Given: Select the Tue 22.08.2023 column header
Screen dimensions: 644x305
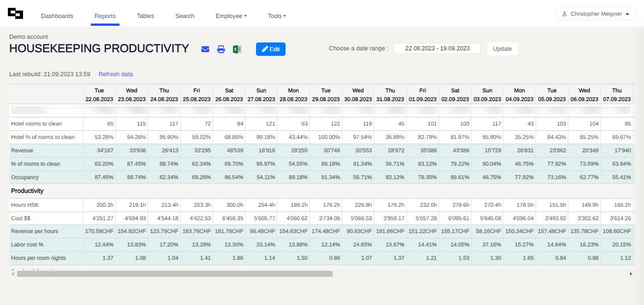Looking at the screenshot, I should click(99, 95).
